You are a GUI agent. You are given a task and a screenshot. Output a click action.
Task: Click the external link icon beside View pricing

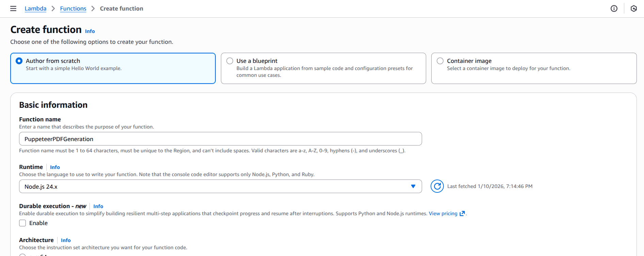(x=462, y=214)
